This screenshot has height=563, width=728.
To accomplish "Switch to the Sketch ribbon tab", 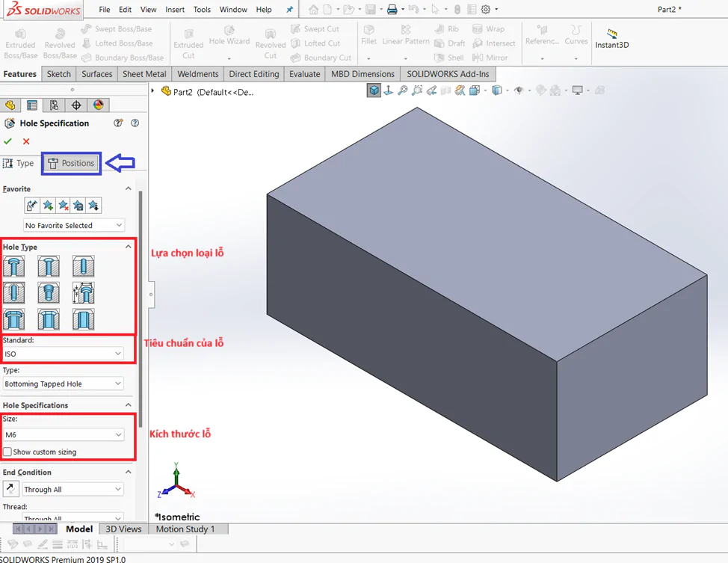I will coord(58,74).
